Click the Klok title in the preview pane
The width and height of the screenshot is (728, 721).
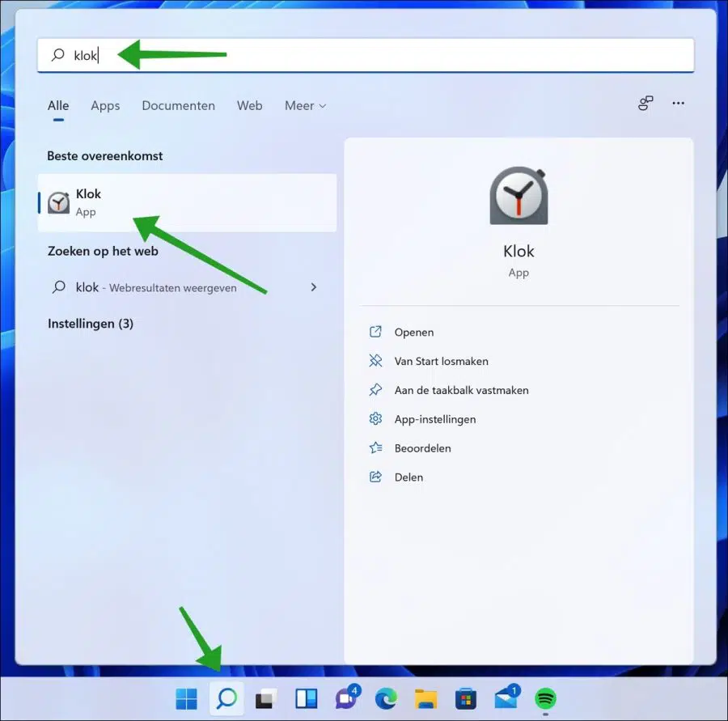[518, 252]
